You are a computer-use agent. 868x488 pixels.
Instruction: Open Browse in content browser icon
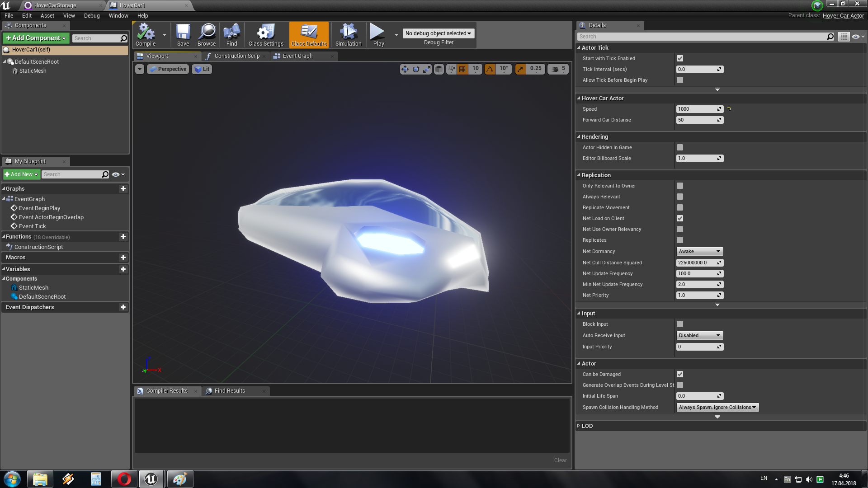click(x=207, y=35)
